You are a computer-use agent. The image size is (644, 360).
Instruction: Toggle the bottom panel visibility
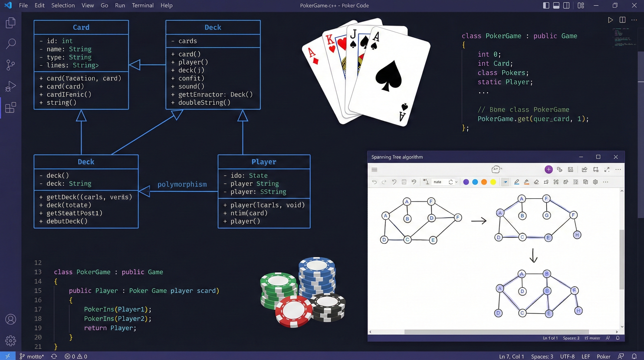(556, 5)
